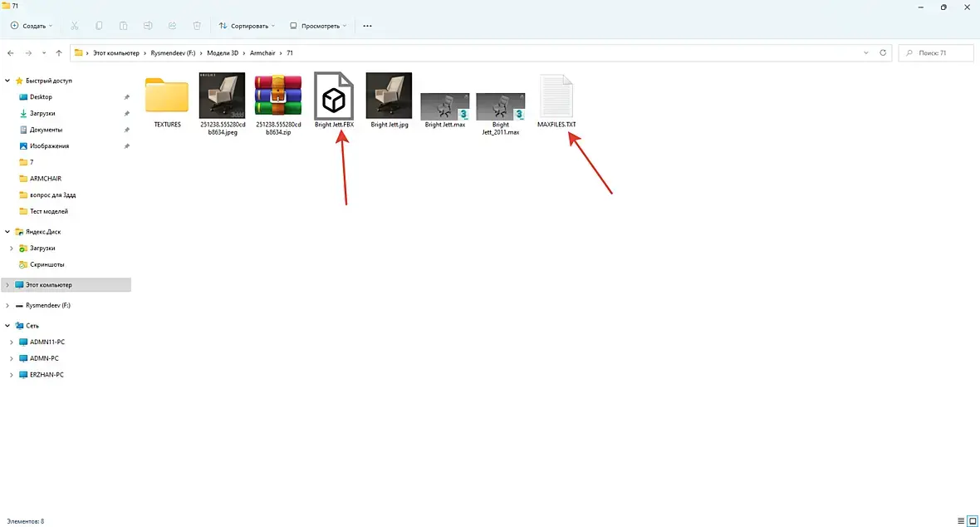Click the search field Поиск: 71

point(936,53)
